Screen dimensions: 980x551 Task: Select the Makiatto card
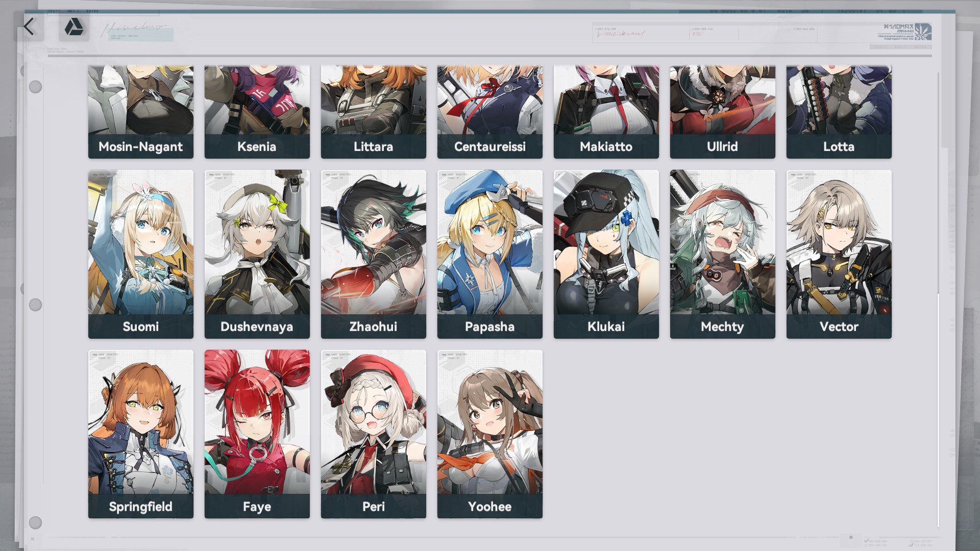coord(606,112)
